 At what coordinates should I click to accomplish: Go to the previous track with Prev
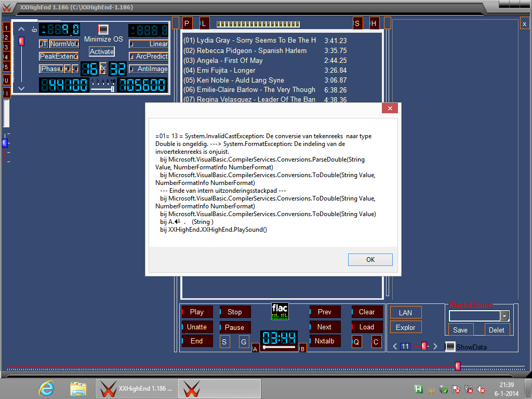click(x=325, y=312)
